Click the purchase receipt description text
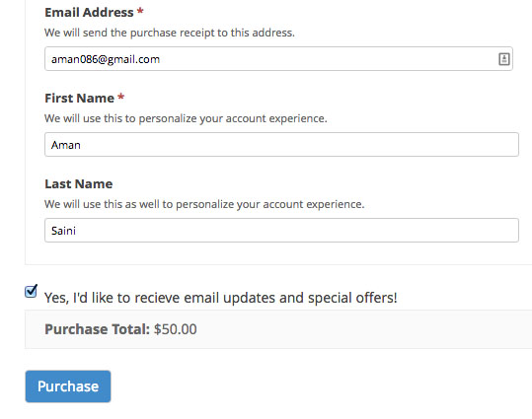Screen dimensions: 532x419 pyautogui.click(x=170, y=33)
